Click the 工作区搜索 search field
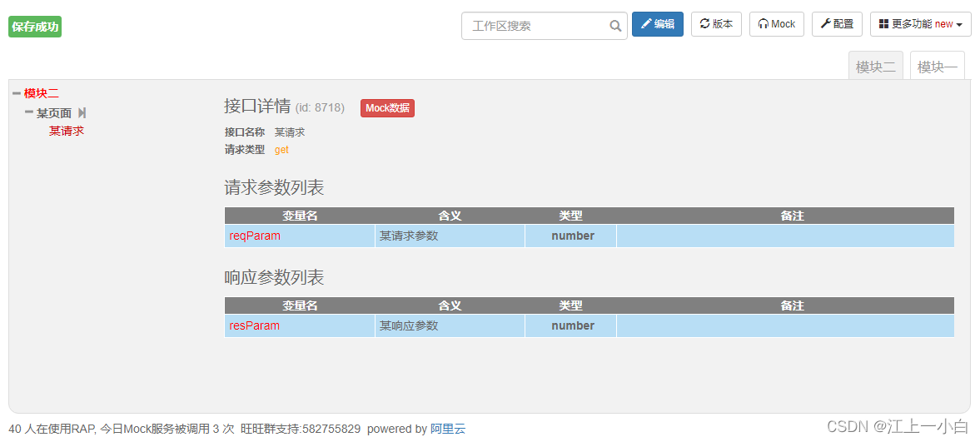 coord(545,26)
